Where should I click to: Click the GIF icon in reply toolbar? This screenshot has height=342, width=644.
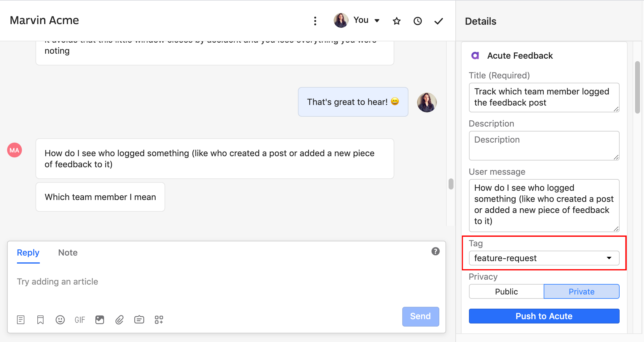pyautogui.click(x=80, y=319)
